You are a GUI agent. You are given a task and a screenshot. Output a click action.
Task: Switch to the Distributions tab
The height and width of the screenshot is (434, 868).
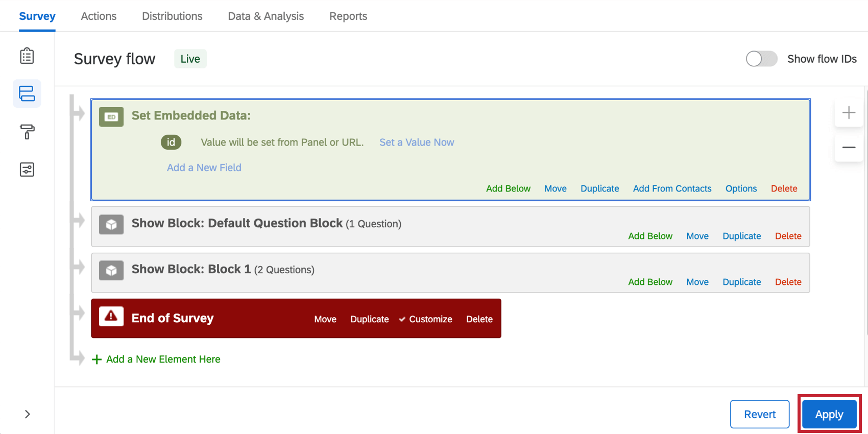tap(172, 16)
